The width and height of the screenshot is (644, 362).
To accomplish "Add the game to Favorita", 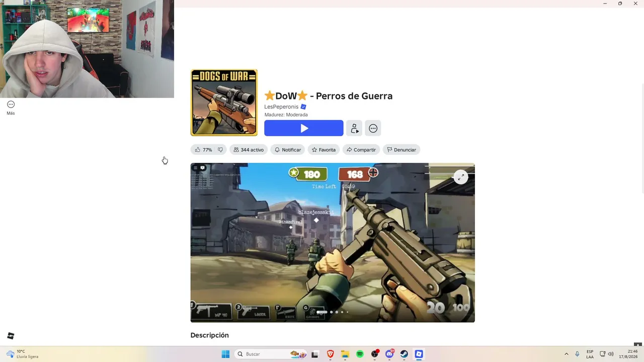I will click(x=324, y=150).
